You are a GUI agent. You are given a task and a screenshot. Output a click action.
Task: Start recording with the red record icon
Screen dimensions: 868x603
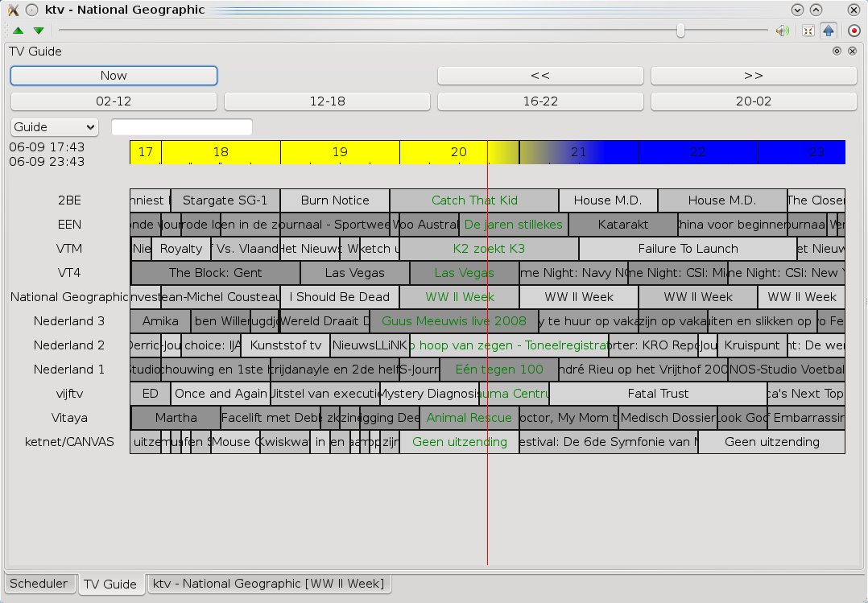854,31
